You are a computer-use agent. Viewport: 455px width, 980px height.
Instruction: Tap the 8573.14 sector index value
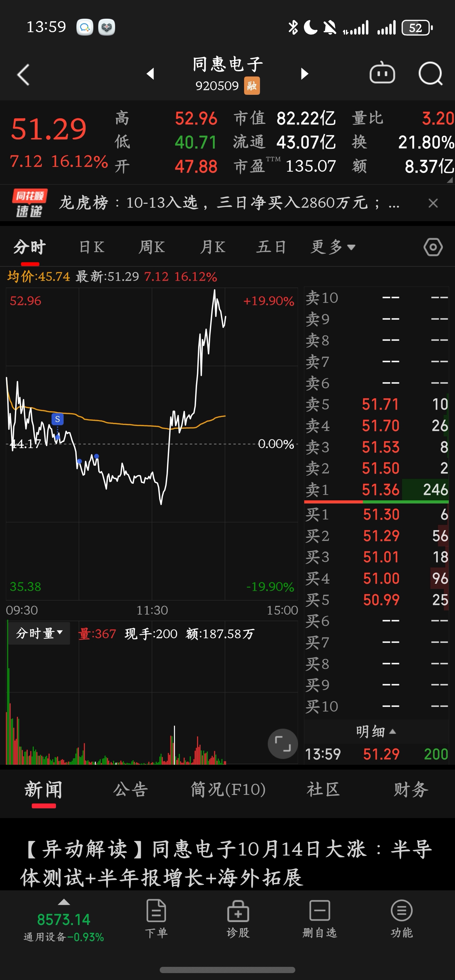64,920
